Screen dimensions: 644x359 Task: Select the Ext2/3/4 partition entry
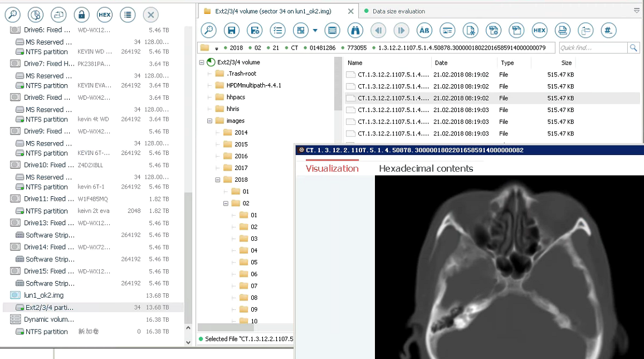coord(93,307)
